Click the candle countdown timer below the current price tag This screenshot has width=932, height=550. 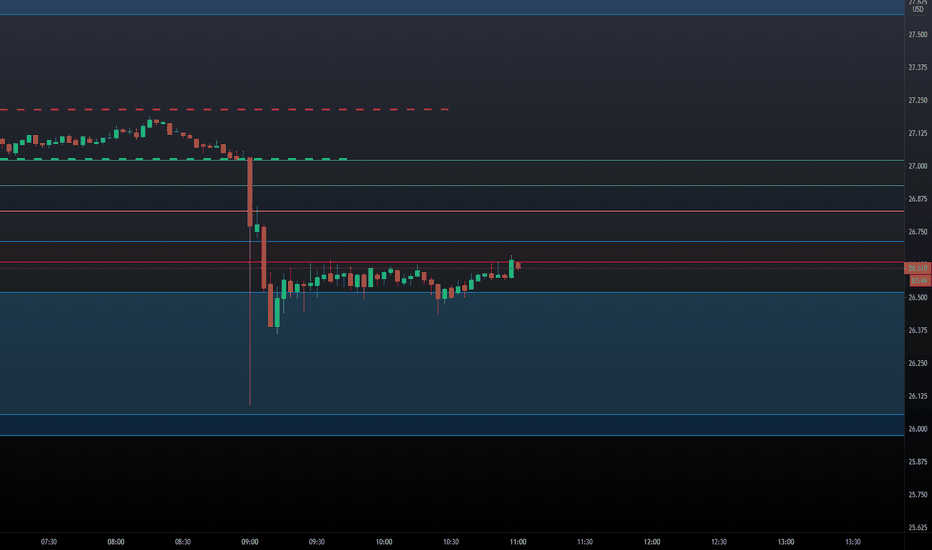(x=919, y=280)
